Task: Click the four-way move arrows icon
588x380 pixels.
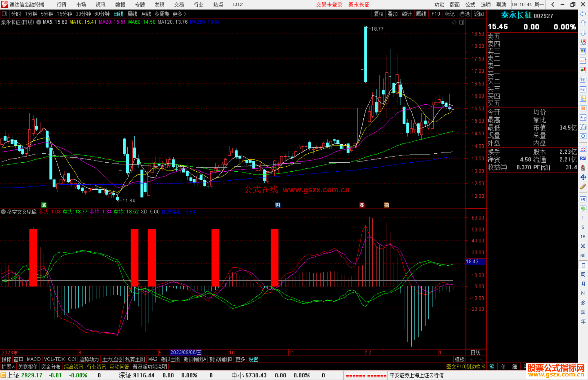Action: pyautogui.click(x=583, y=177)
